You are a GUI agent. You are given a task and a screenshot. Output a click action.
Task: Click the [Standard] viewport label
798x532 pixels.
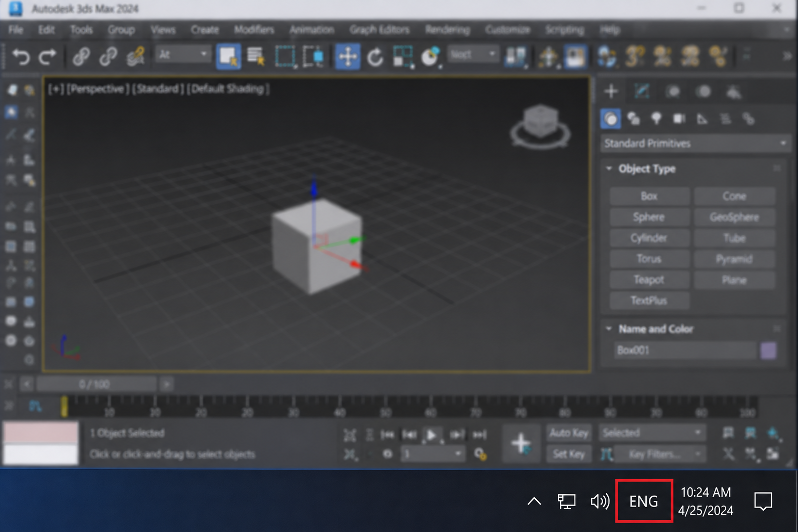click(157, 89)
